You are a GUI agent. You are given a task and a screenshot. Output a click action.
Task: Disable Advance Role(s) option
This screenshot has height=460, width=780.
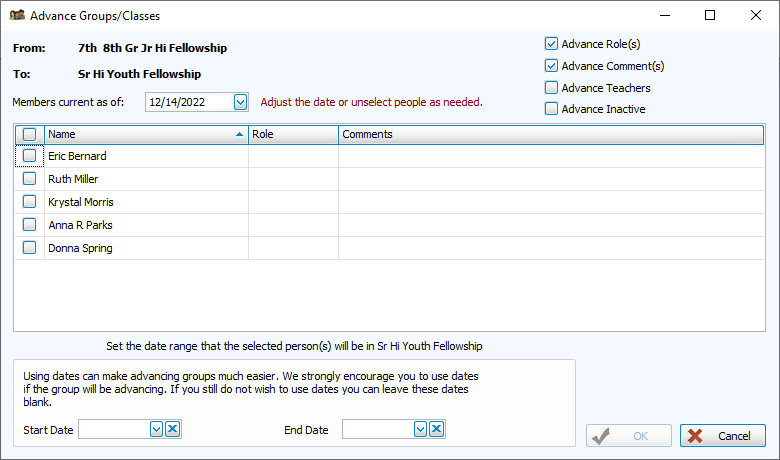tap(551, 44)
